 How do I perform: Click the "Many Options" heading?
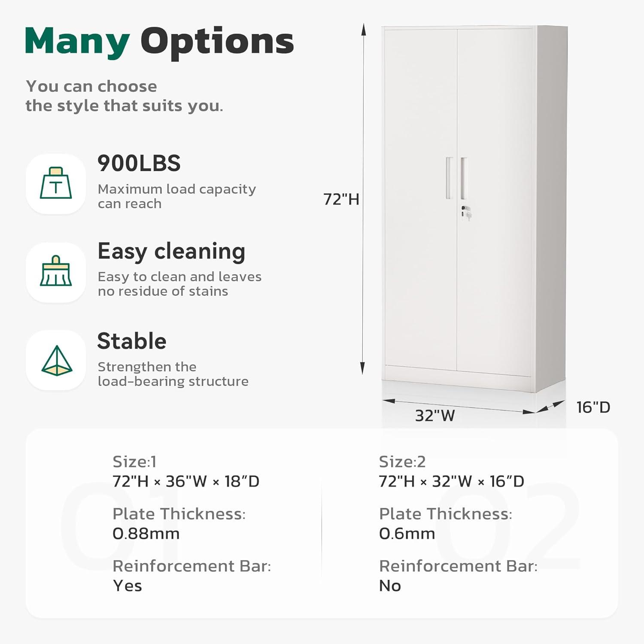pyautogui.click(x=159, y=42)
